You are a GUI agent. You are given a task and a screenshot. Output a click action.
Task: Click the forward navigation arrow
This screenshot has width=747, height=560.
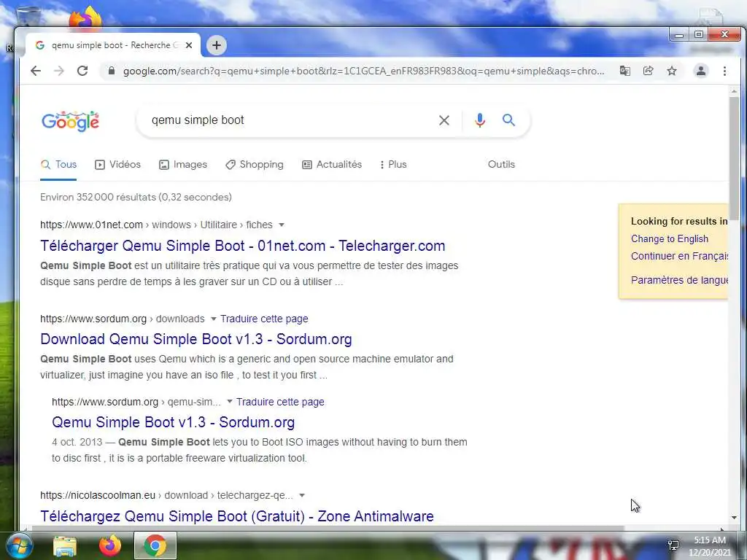pos(59,71)
